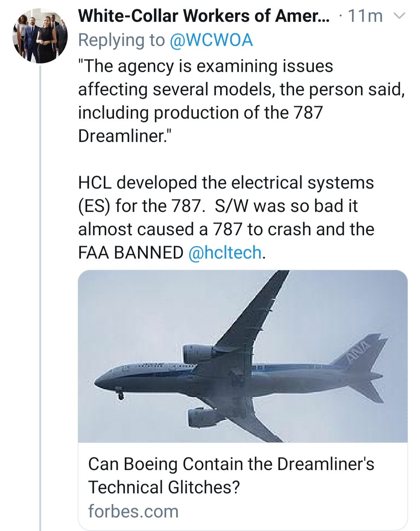Click the White-Collar Workers of Amer... account name

pos(203,16)
